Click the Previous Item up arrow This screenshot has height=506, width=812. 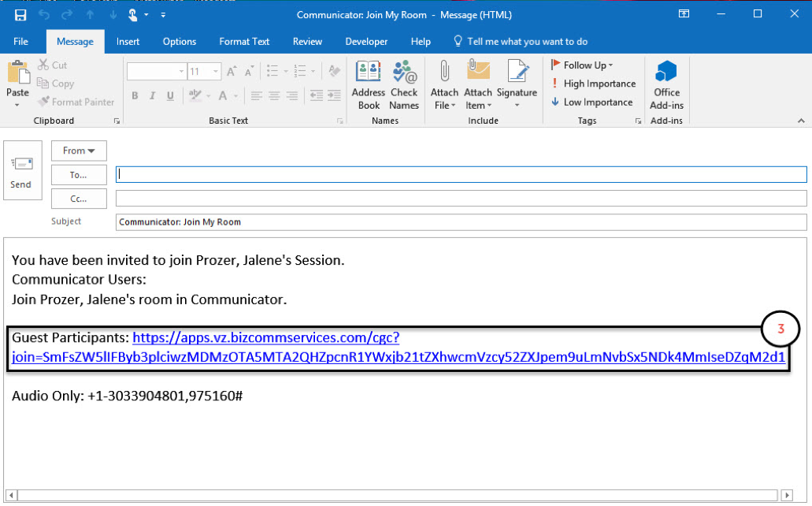[90, 15]
